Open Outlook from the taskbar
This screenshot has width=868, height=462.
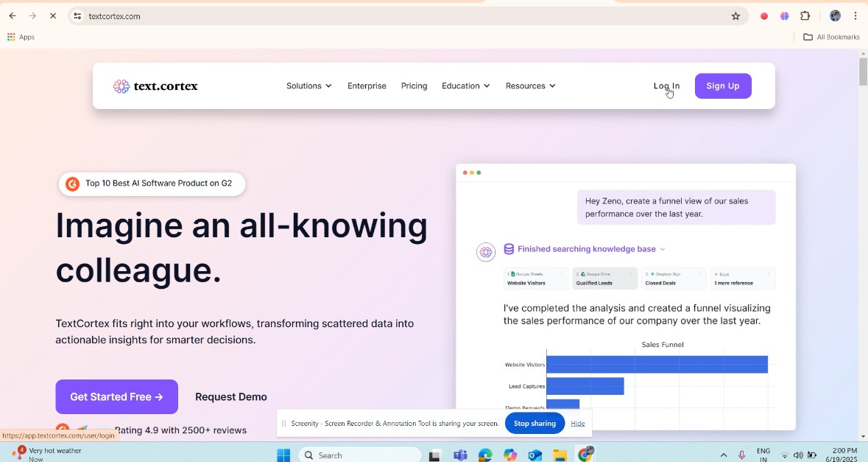click(534, 455)
